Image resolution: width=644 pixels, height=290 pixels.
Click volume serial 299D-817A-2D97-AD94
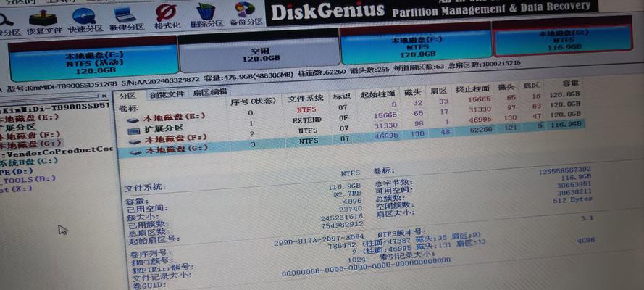(x=319, y=239)
